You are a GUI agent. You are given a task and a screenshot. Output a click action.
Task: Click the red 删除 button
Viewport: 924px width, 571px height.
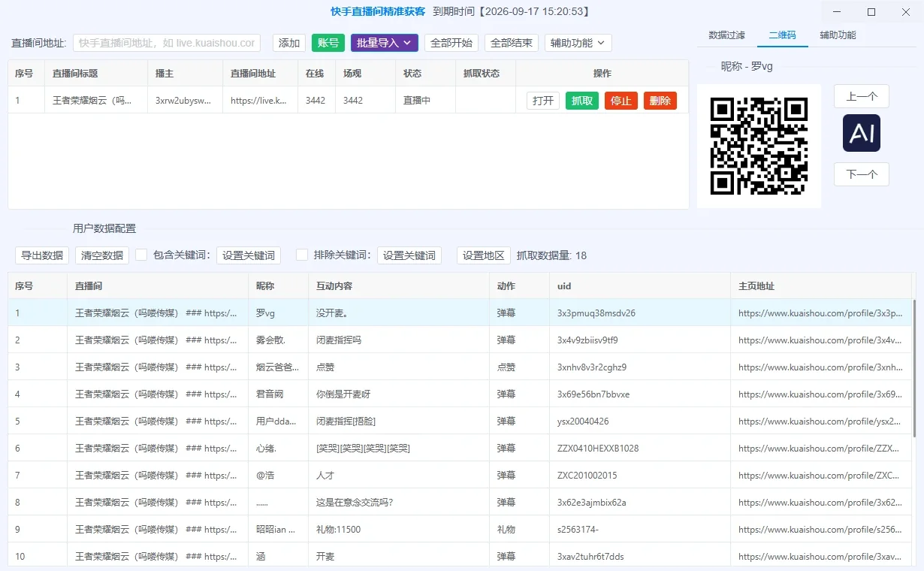[x=660, y=101]
